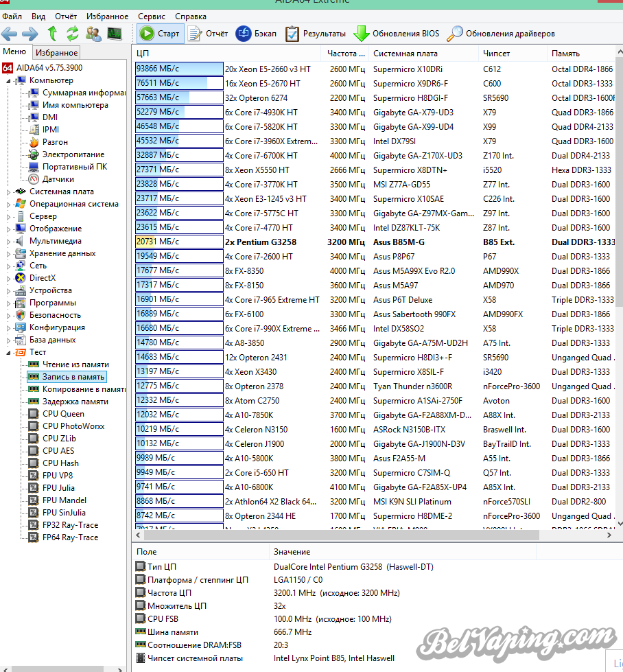The width and height of the screenshot is (623, 672).
Task: Switch to the Меню tab
Action: (15, 51)
